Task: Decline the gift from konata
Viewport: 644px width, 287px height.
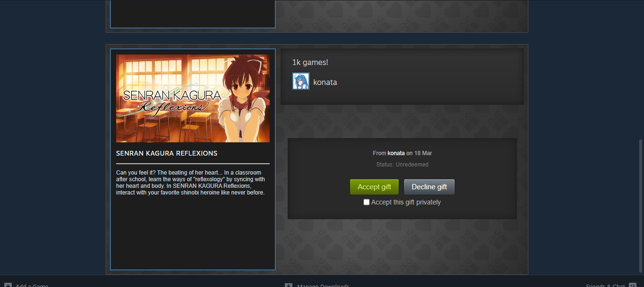Action: click(x=429, y=187)
